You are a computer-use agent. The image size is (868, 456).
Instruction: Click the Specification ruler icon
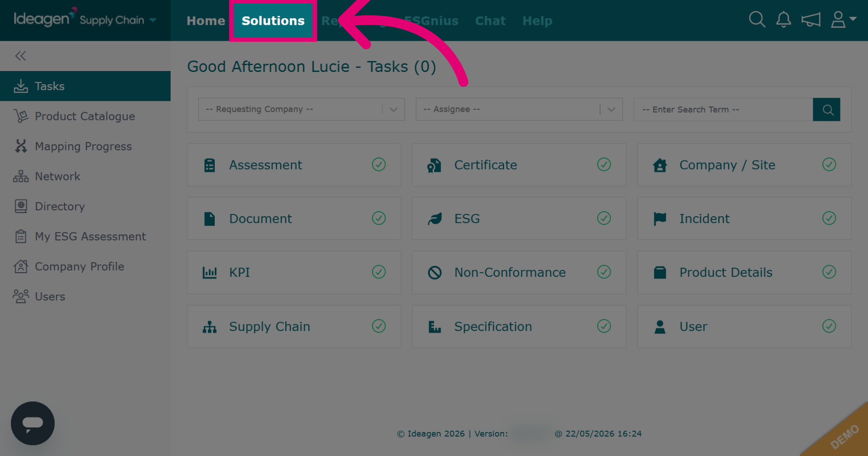click(x=434, y=327)
